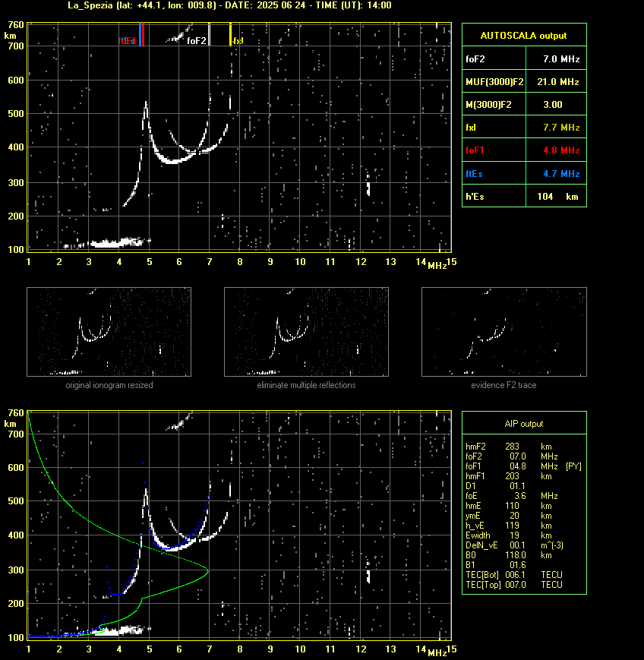Select the 'eliminate multiple reflections' thumbnail
644x660 pixels.
coord(306,332)
